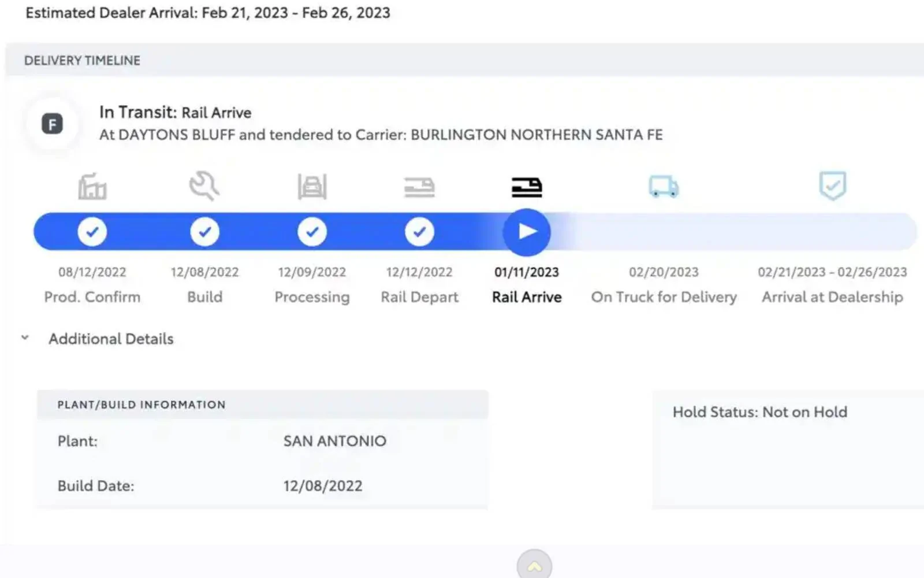This screenshot has height=578, width=924.
Task: Open the Processing checkpoint marker
Action: click(x=312, y=231)
